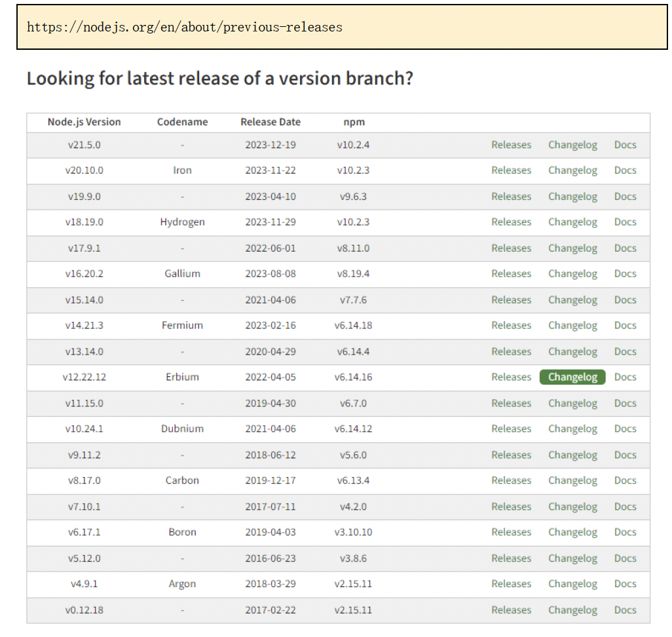Open Releases link for v20.10.0 Iron
The height and width of the screenshot is (637, 672).
(511, 170)
